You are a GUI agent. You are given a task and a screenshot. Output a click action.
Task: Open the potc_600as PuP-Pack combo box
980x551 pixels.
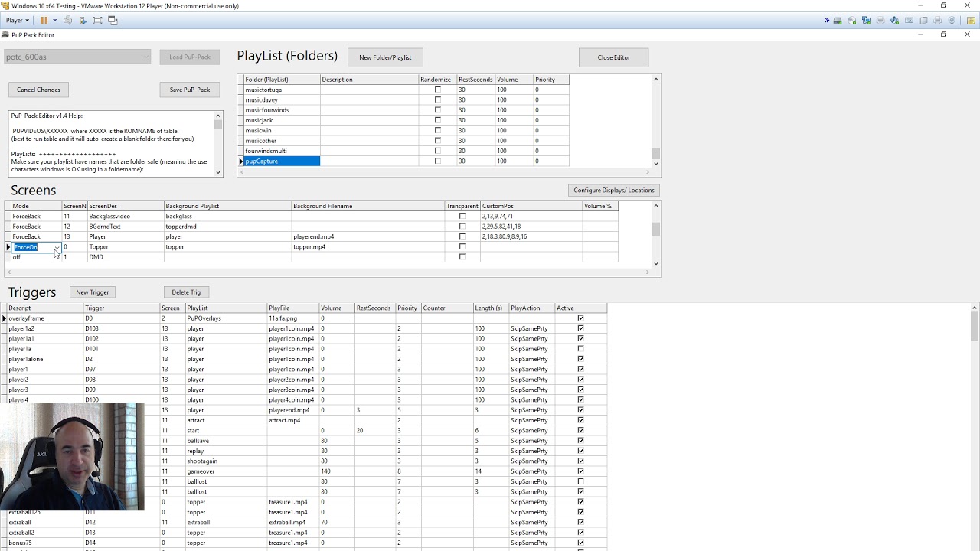pyautogui.click(x=77, y=57)
